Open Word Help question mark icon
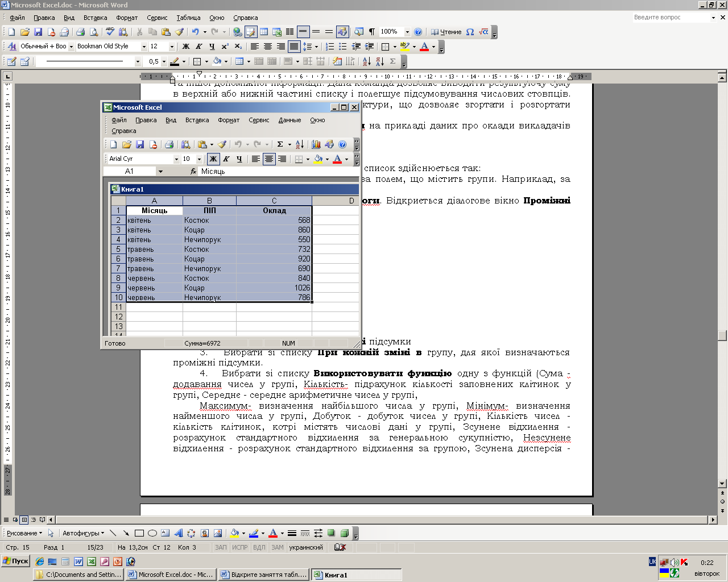Viewport: 728px width, 582px height. pyautogui.click(x=418, y=32)
